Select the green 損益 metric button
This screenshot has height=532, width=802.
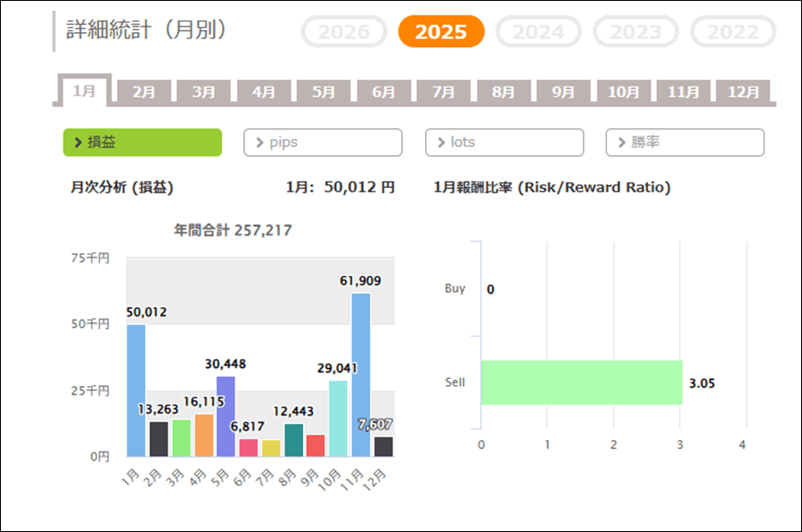[143, 143]
